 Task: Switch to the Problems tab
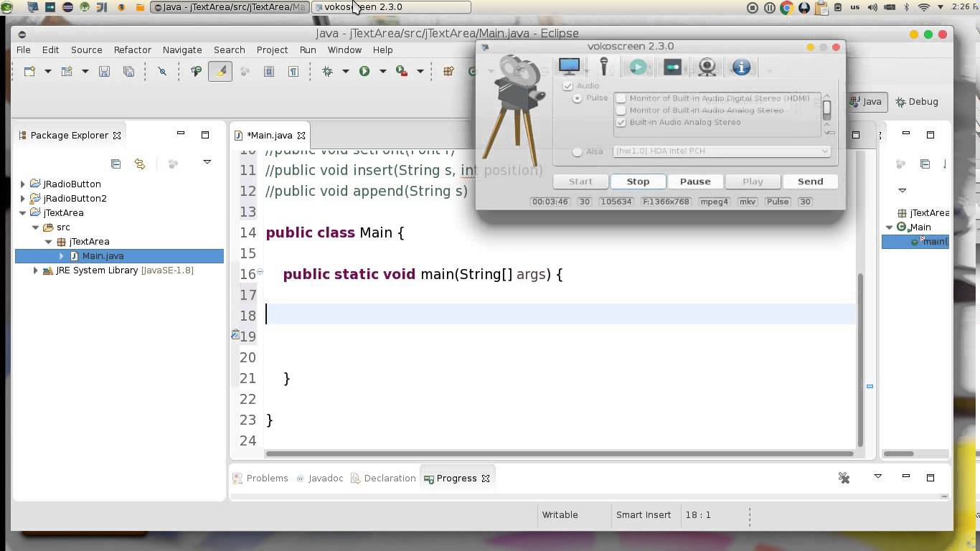coord(260,478)
